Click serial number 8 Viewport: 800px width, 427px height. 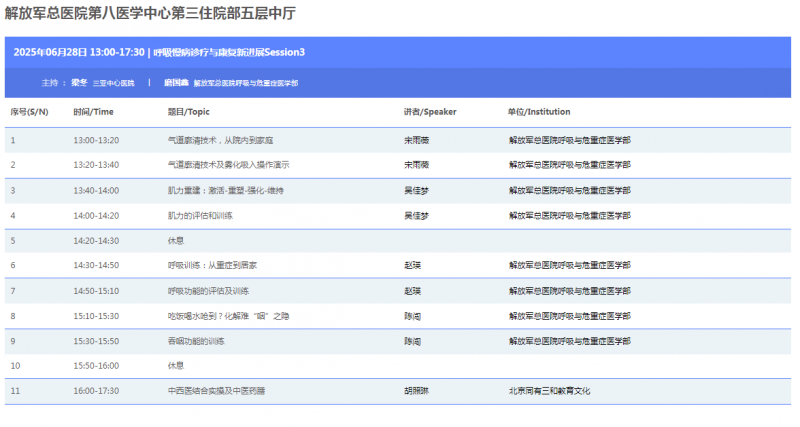click(x=13, y=316)
